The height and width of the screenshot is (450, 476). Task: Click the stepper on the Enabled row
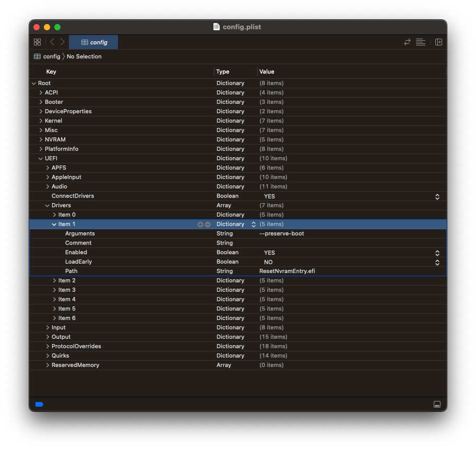click(x=437, y=252)
